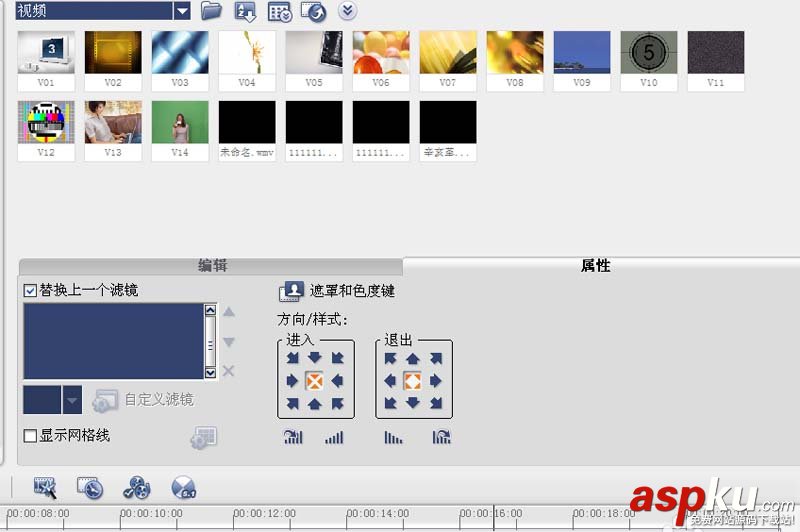Viewport: 800px width, 532px height.
Task: Toggle fade-out icon under 退出
Action: click(393, 438)
